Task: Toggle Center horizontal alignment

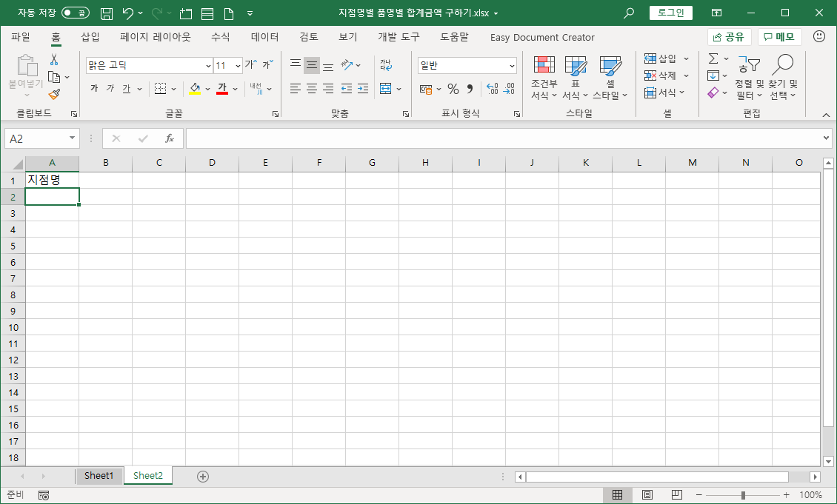Action: [312, 89]
